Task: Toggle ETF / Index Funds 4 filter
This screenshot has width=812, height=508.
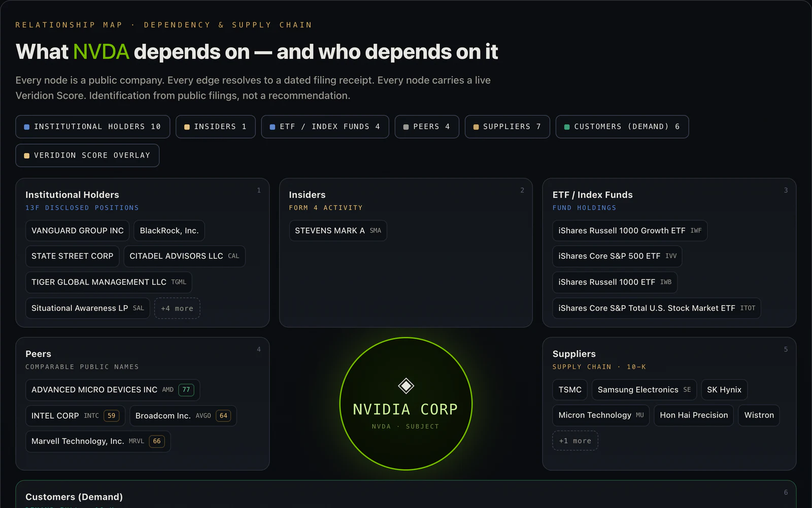Action: 325,126
